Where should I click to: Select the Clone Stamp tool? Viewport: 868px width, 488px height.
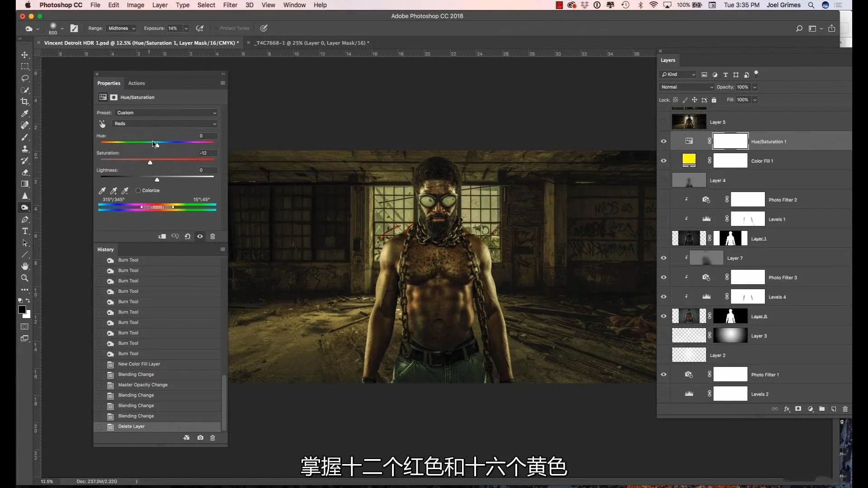point(25,149)
